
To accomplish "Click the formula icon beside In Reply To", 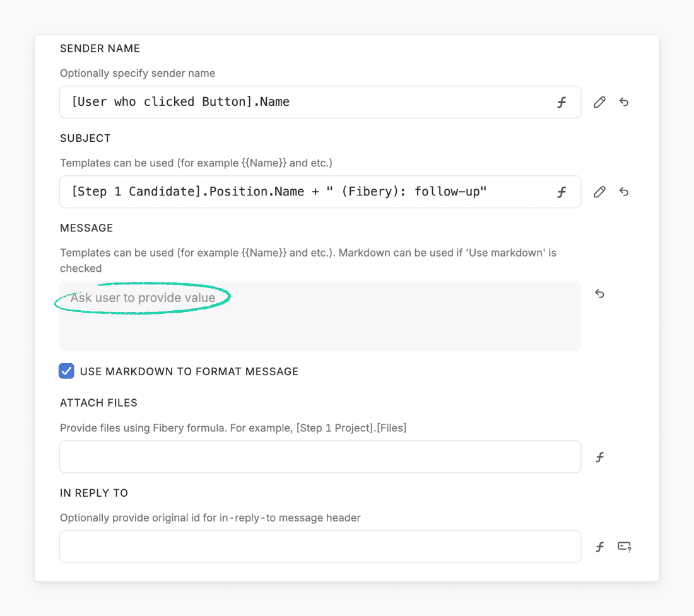I will point(599,547).
